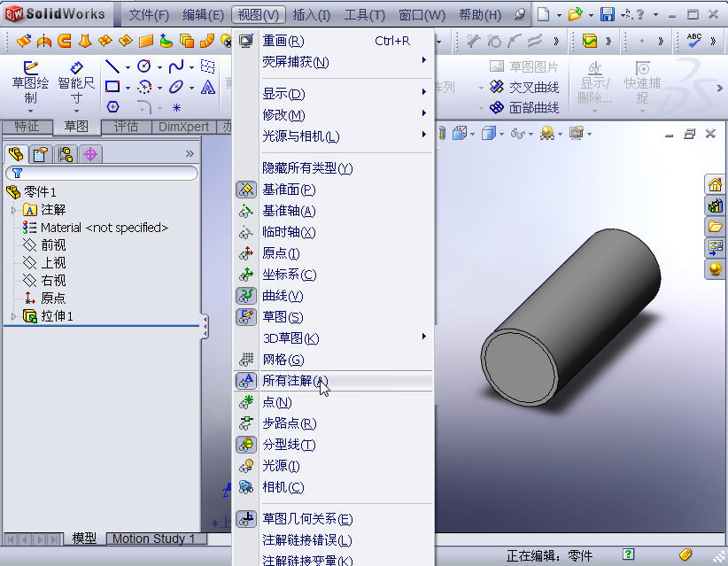Click the 面部曲线 face curves tool

click(x=524, y=108)
